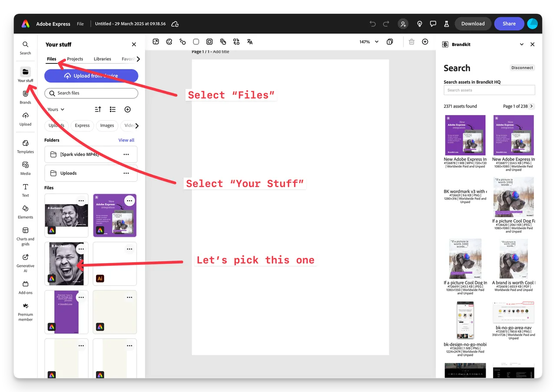Image resolution: width=556 pixels, height=392 pixels.
Task: Click the translate icon in toolbar
Action: 250,42
